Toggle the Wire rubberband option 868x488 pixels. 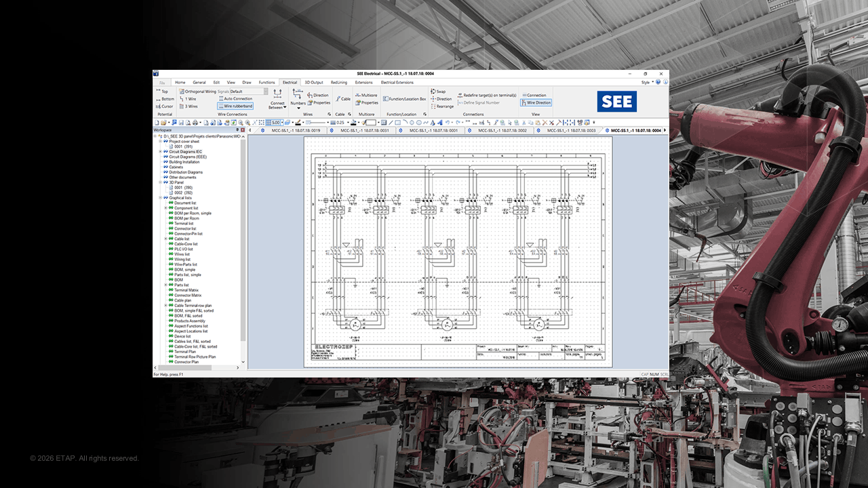pos(235,106)
